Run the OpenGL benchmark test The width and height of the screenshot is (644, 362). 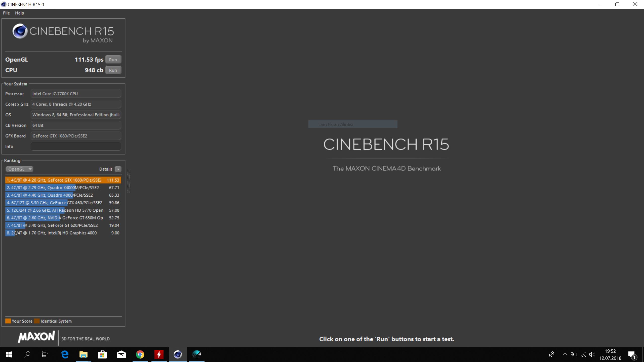point(113,60)
